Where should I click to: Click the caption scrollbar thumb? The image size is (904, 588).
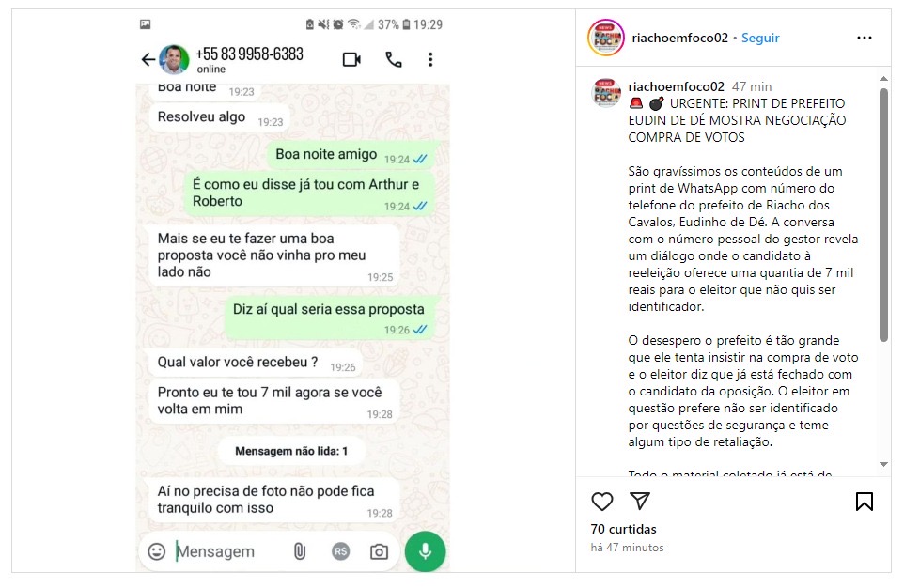click(x=883, y=214)
